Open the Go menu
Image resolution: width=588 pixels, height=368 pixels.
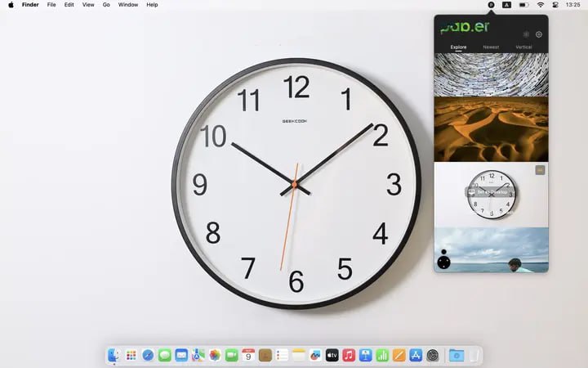click(x=106, y=5)
